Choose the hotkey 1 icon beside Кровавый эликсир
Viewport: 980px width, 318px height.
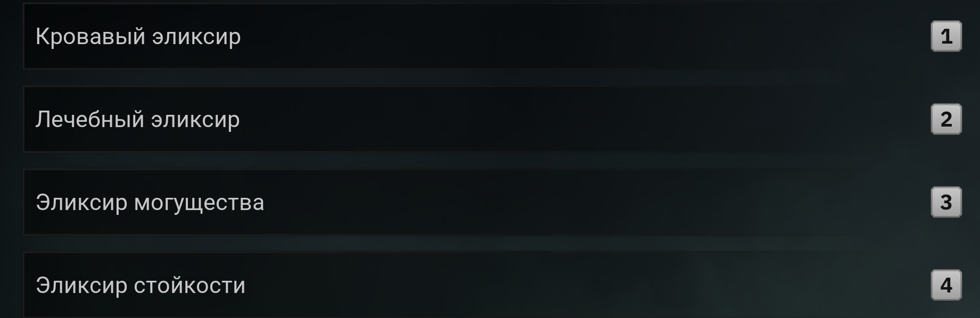click(x=946, y=36)
